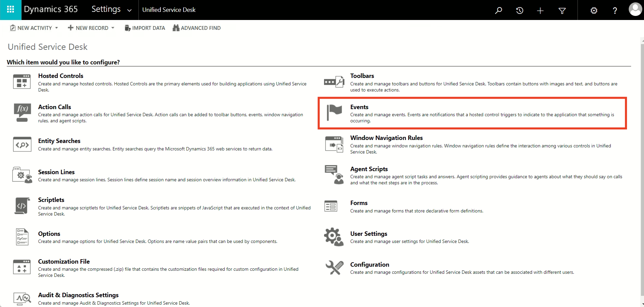
Task: Open the Events link
Action: click(359, 107)
